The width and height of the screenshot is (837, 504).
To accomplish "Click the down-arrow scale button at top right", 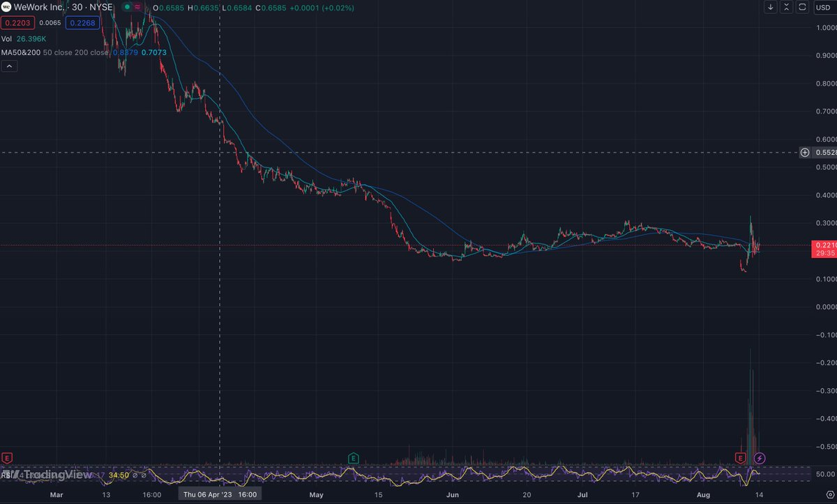I will coord(771,8).
